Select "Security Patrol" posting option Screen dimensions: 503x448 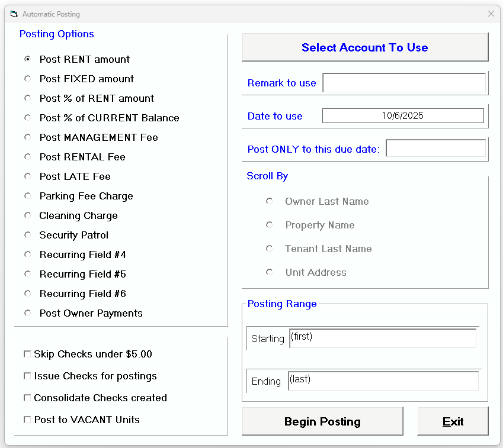pos(27,235)
